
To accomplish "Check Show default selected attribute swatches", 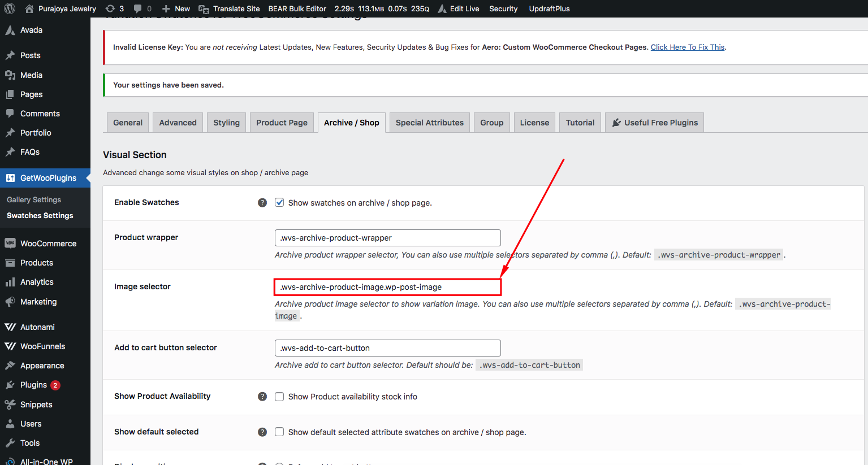I will pyautogui.click(x=279, y=432).
